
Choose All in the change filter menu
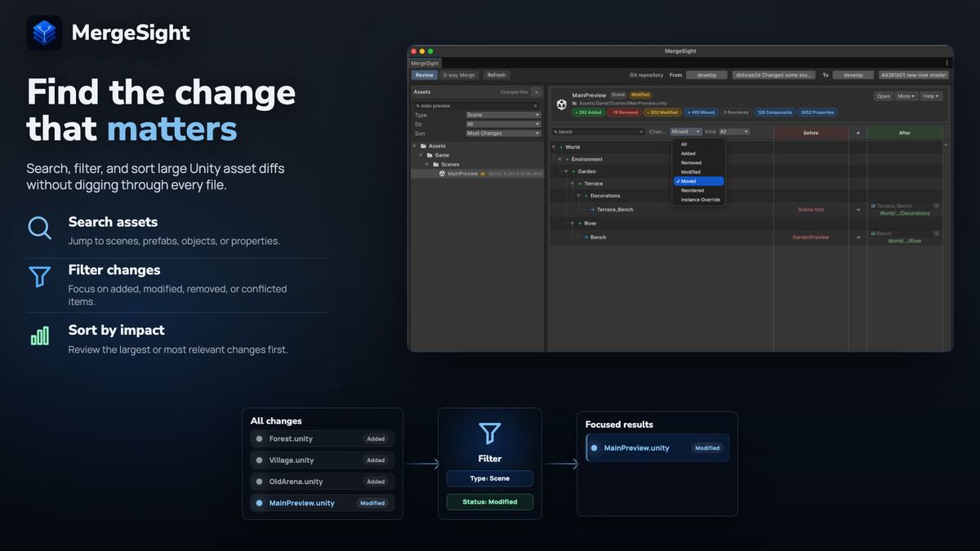699,144
